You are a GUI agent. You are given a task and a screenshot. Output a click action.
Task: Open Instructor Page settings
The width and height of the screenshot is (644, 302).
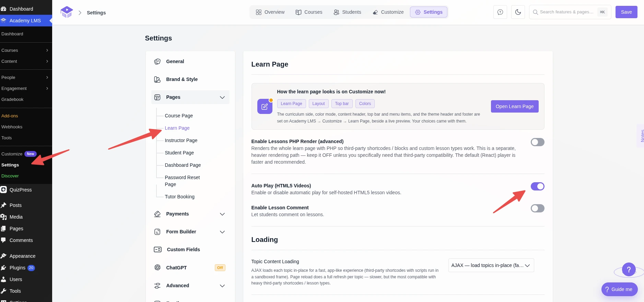click(181, 140)
